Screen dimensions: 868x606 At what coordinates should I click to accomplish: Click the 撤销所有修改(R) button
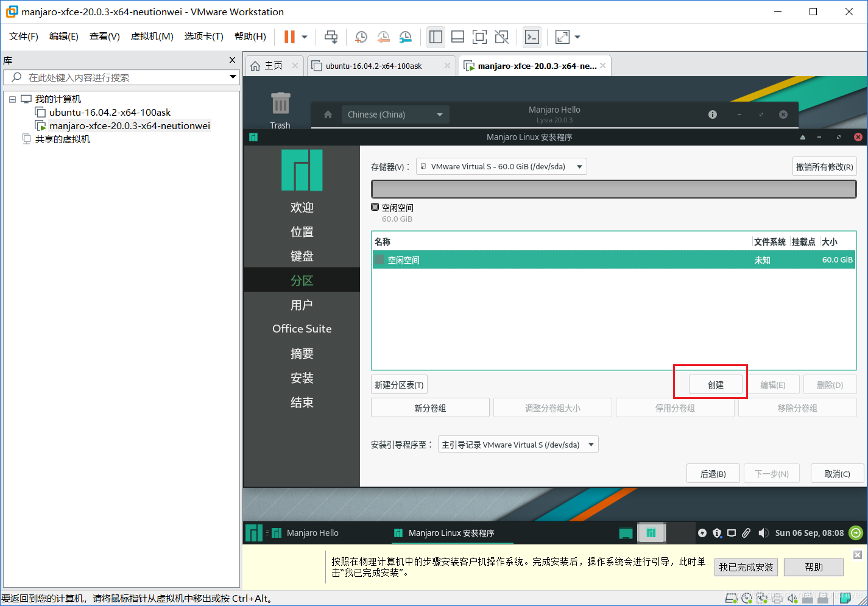pyautogui.click(x=825, y=167)
